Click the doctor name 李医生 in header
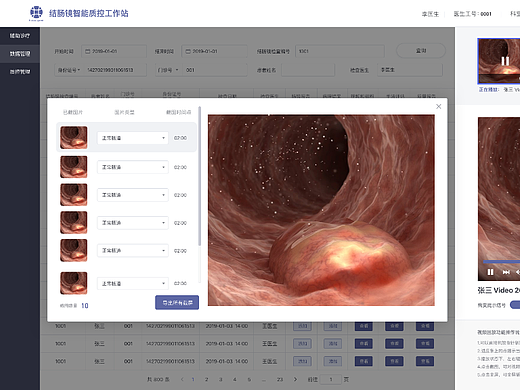 click(x=430, y=14)
